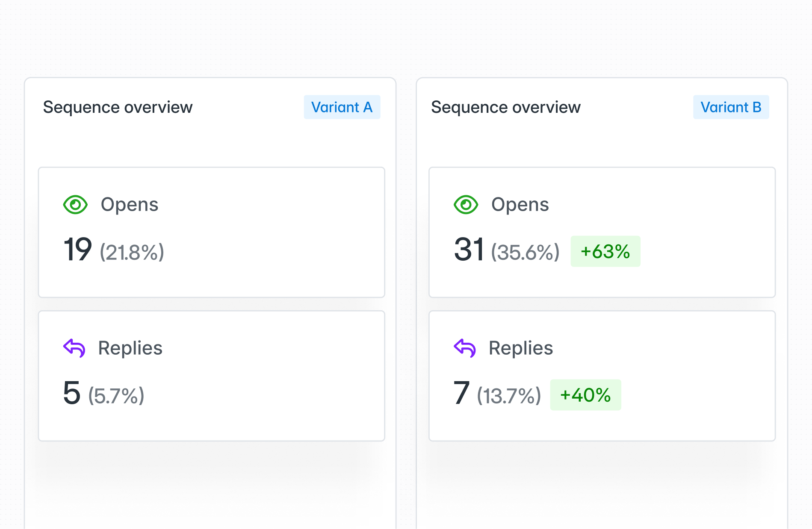Click the 21.8% open rate text
This screenshot has height=529, width=812.
pos(132,252)
